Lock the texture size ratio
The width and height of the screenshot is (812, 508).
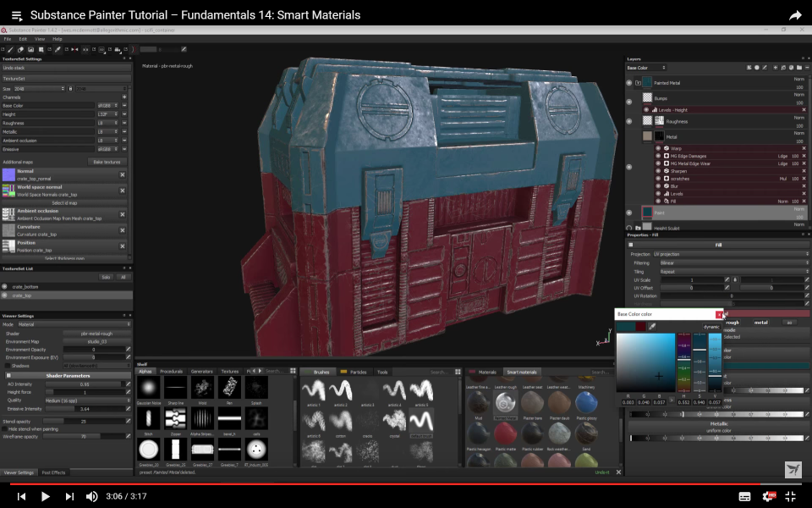click(x=70, y=89)
